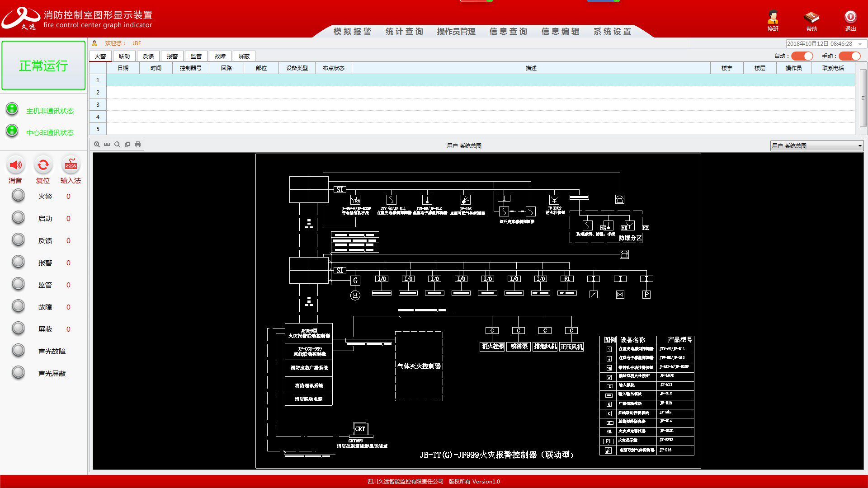
Task: Click the alarm list vertical scrollbar
Action: click(863, 98)
